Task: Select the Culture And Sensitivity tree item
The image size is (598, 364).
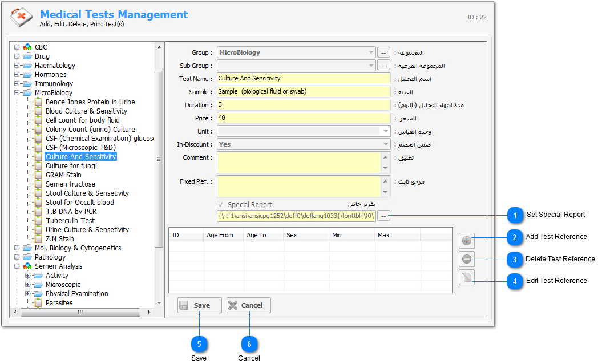Action: (81, 157)
